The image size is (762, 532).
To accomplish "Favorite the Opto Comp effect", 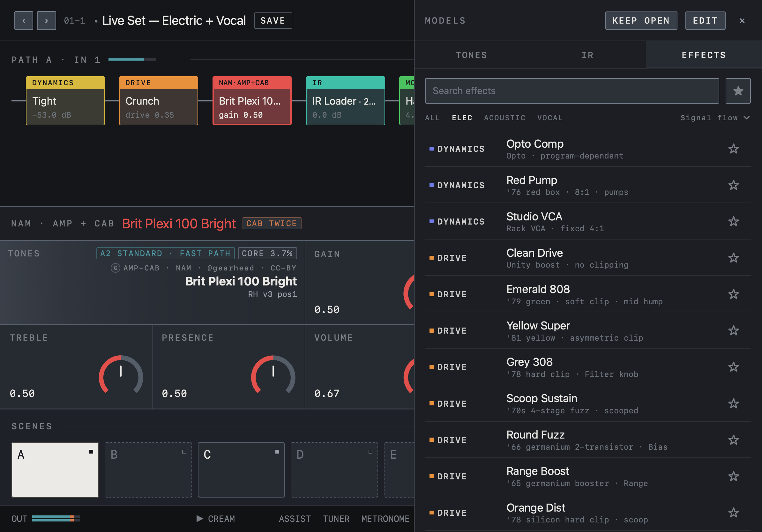I will (734, 149).
